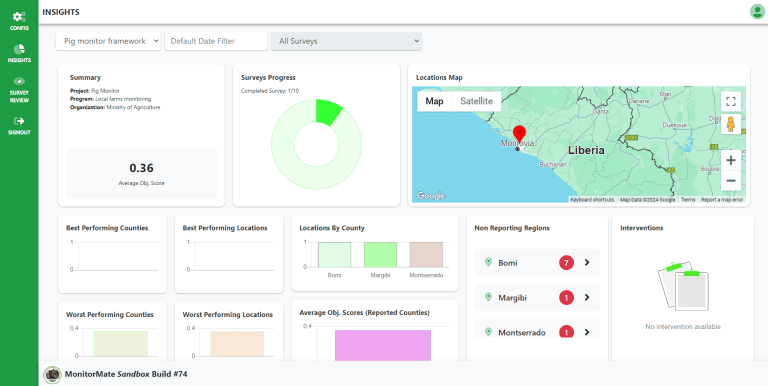Click the Program: Local farms monitoring line
The height and width of the screenshot is (386, 768).
(111, 99)
